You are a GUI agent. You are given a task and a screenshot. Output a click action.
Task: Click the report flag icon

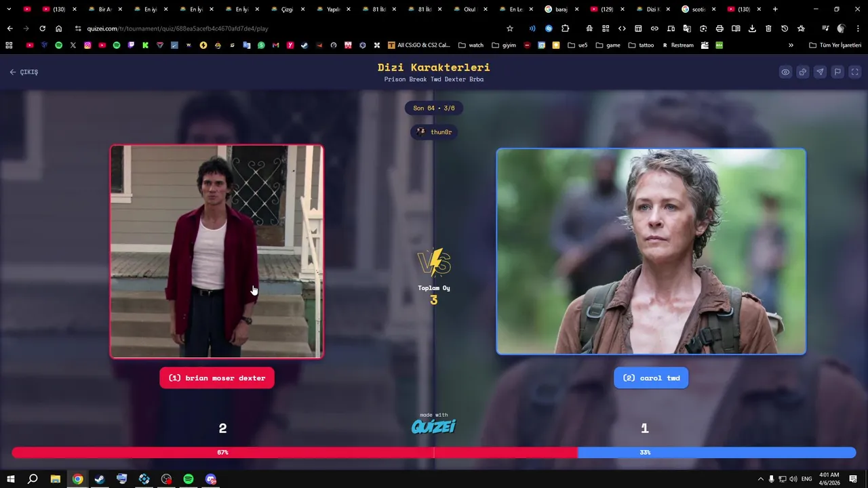[837, 72]
